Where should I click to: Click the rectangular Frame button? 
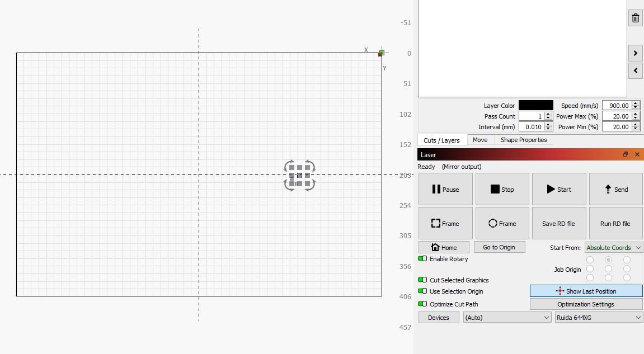(x=445, y=224)
